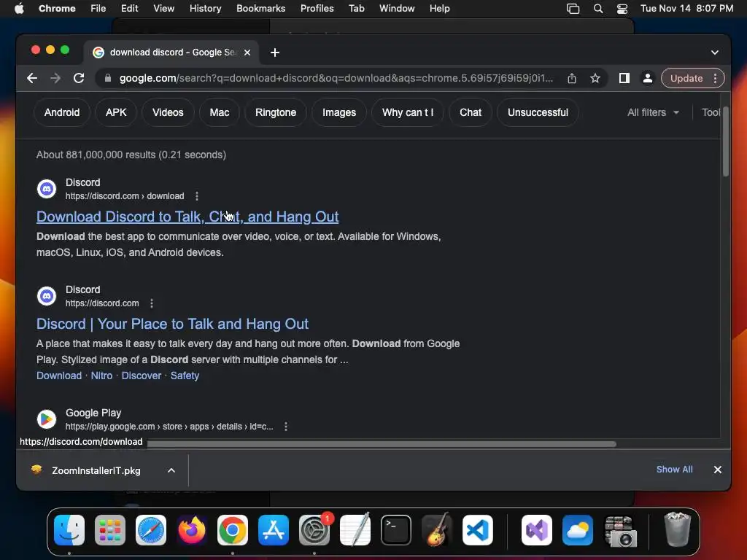Image resolution: width=747 pixels, height=560 pixels.
Task: Open the Bookmarks menu
Action: 261,9
